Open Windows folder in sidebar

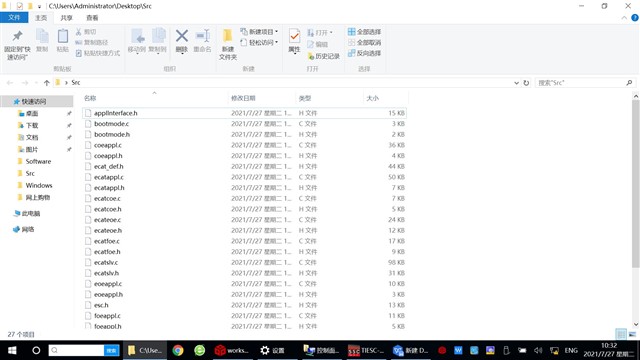[x=39, y=185]
